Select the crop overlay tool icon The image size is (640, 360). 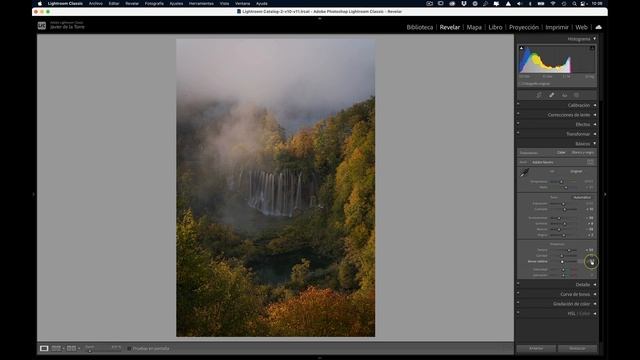(539, 95)
